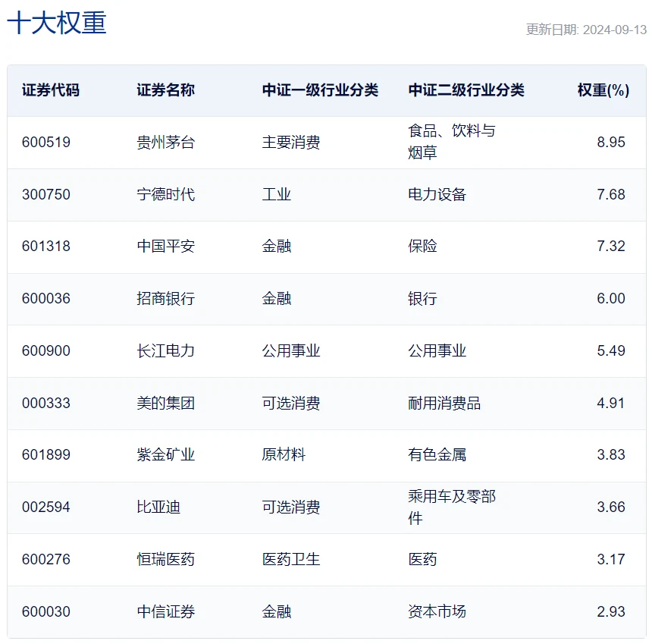
Task: Click the stock name 中信证券
Action: [x=166, y=612]
